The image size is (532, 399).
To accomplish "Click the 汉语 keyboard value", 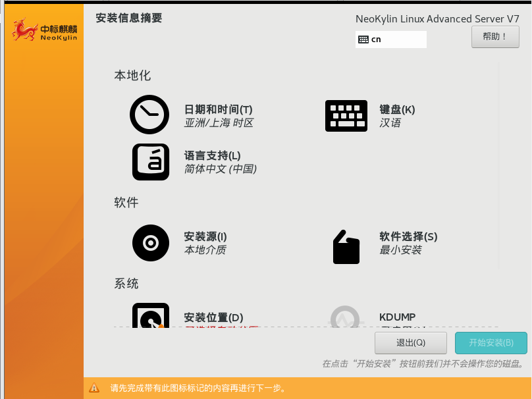I will [390, 123].
